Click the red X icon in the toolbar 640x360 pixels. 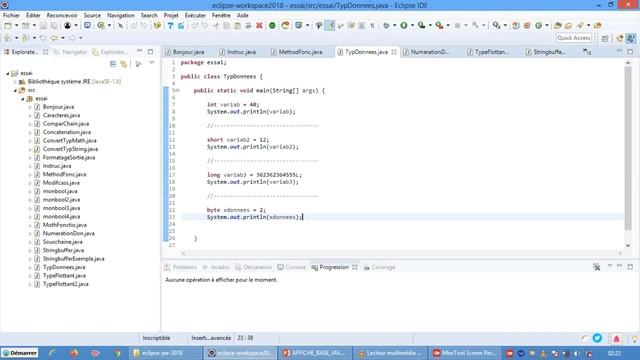(259, 25)
